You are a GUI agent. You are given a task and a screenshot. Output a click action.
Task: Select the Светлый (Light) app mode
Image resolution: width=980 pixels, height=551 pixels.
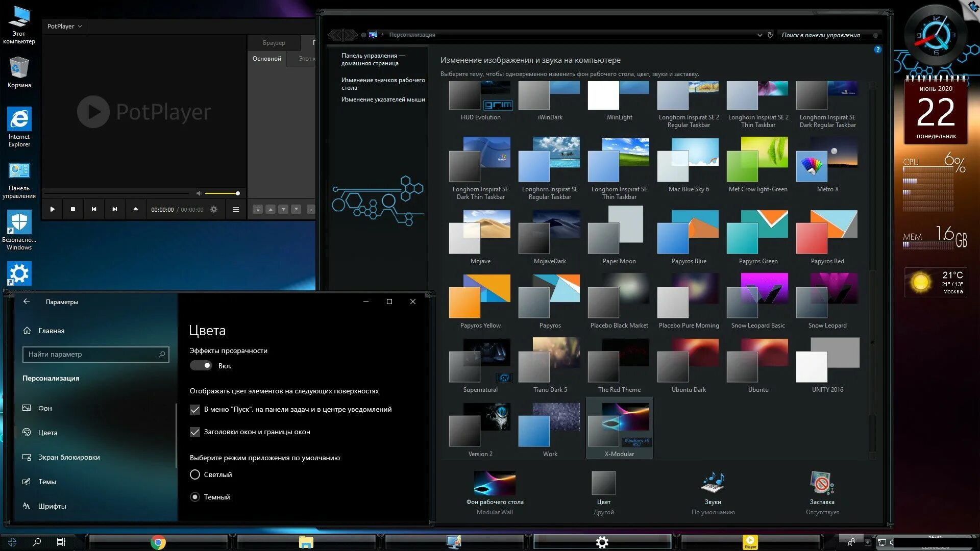195,474
